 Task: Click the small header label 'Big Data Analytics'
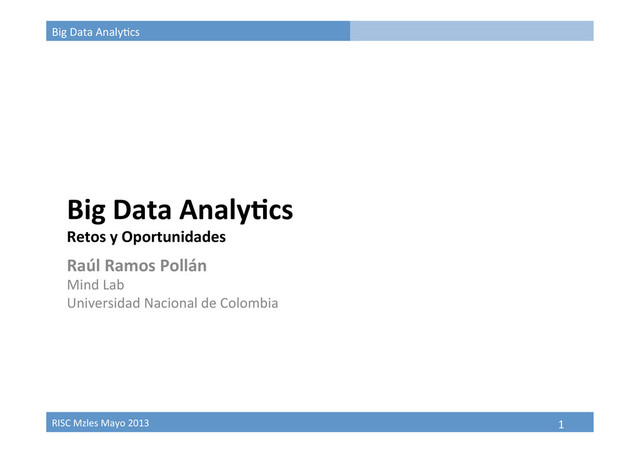96,32
